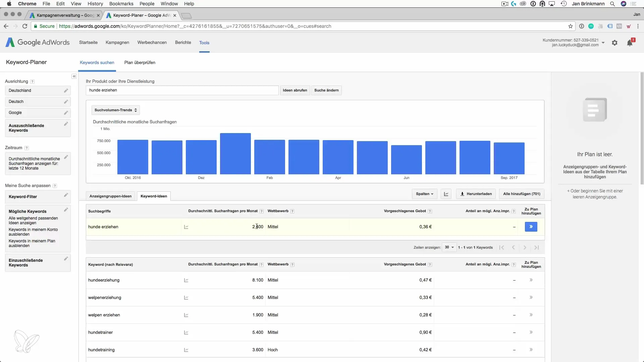Open the AdWords settings gear
Image resolution: width=644 pixels, height=362 pixels.
[614, 43]
